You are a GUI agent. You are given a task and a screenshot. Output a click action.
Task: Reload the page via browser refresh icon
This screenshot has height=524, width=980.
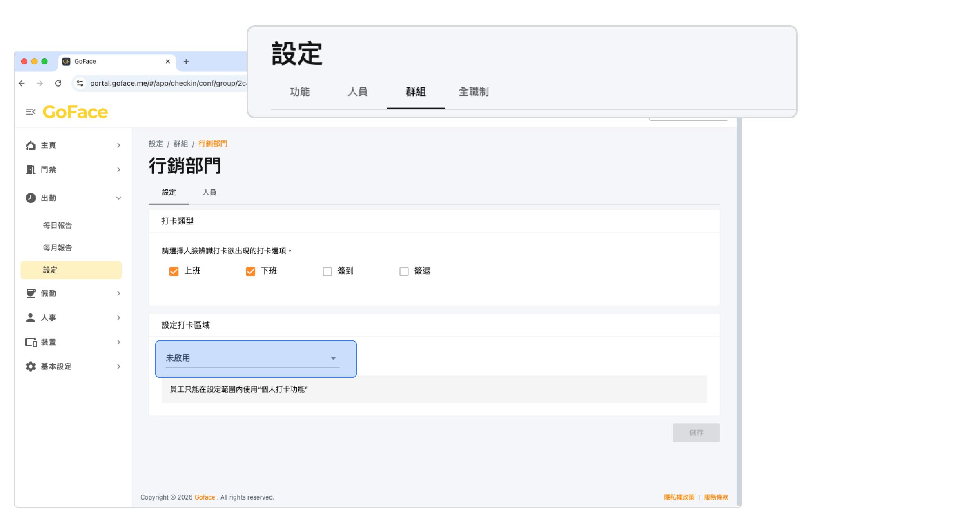point(58,83)
